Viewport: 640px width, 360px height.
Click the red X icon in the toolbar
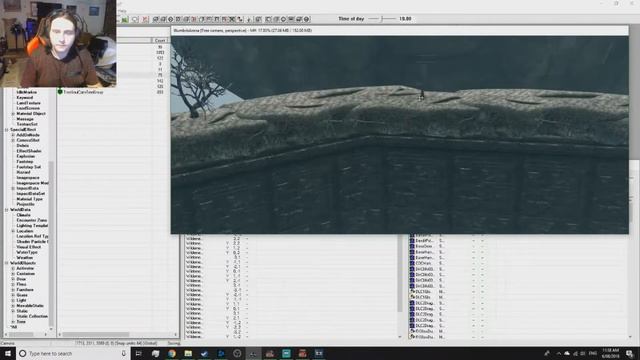(x=145, y=19)
